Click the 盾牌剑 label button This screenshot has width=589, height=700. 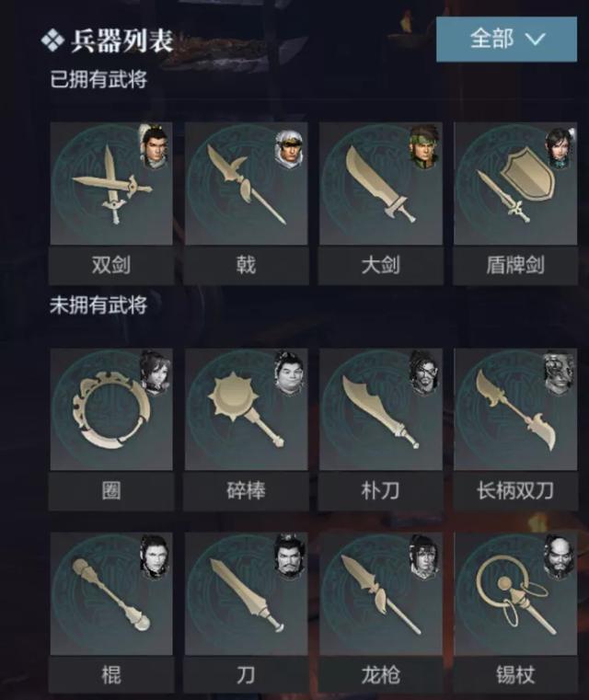(515, 265)
